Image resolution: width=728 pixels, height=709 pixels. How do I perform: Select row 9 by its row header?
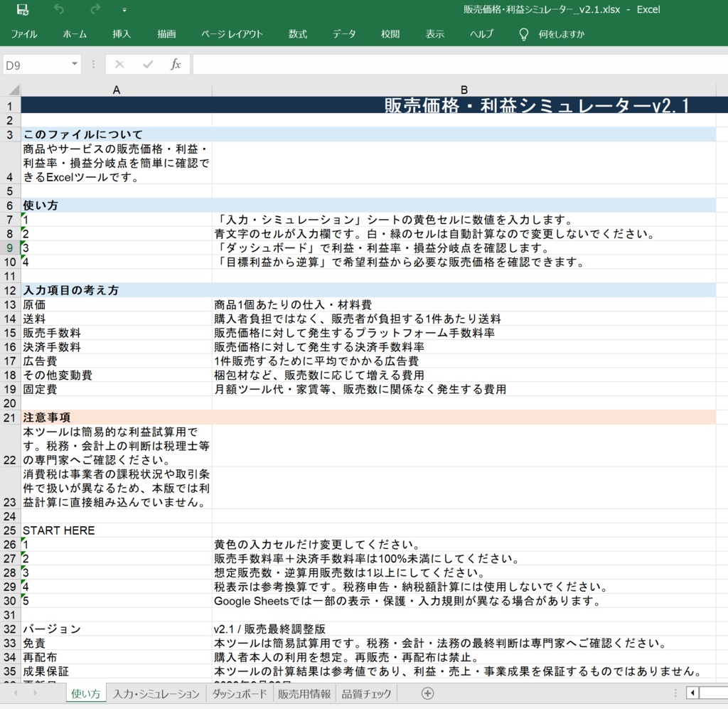coord(10,248)
